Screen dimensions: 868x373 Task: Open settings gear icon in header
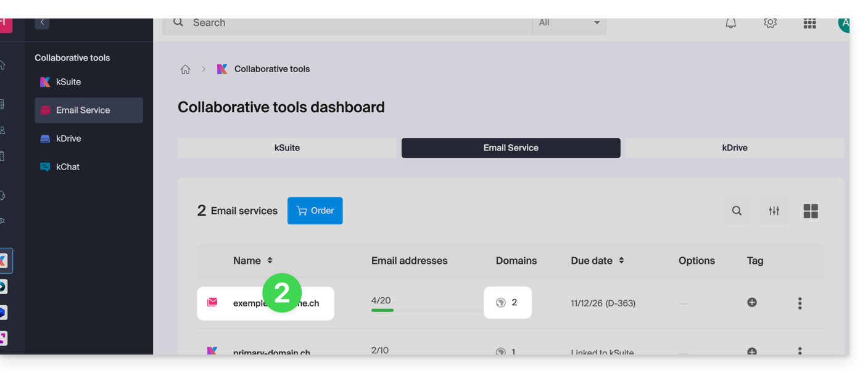770,23
